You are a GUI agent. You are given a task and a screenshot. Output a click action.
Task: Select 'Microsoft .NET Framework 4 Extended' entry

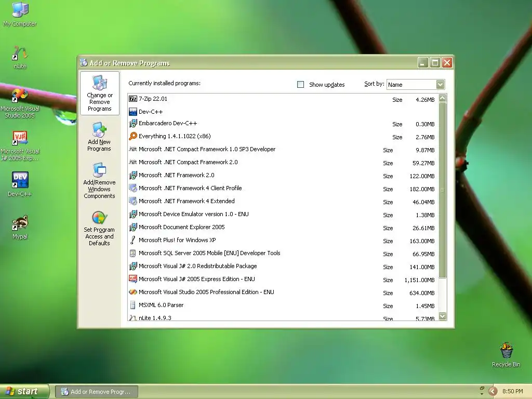(283, 201)
